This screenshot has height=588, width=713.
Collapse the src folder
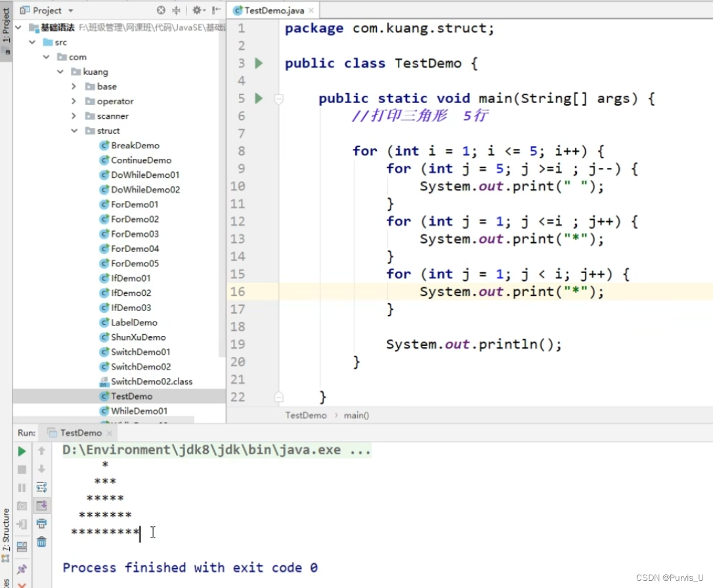coord(32,42)
